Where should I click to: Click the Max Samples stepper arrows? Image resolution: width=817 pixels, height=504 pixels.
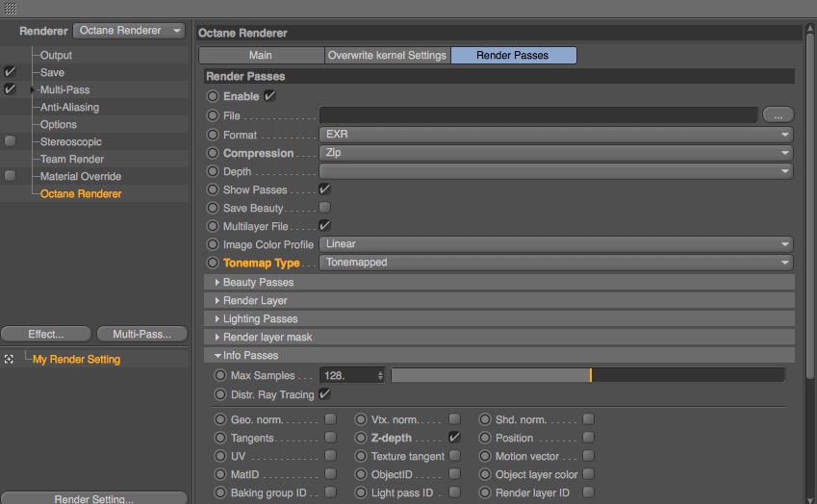coord(380,375)
